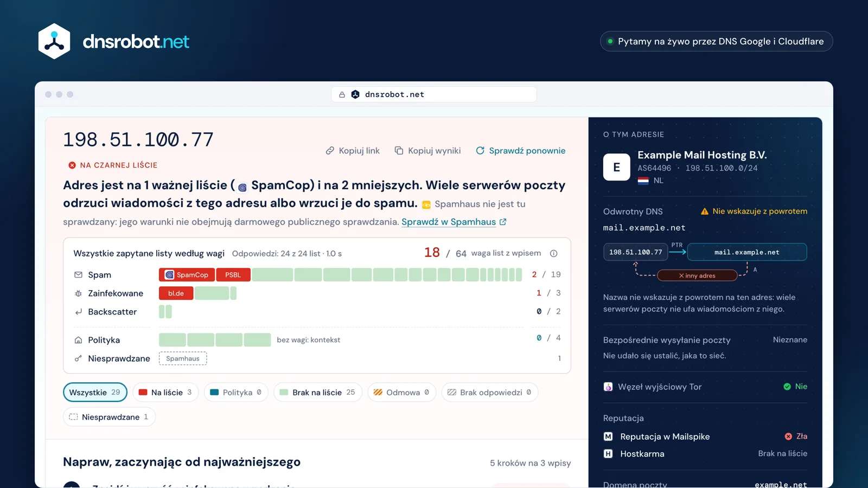Click the dashed Spamhaus unchecked chip
868x488 pixels.
click(183, 358)
